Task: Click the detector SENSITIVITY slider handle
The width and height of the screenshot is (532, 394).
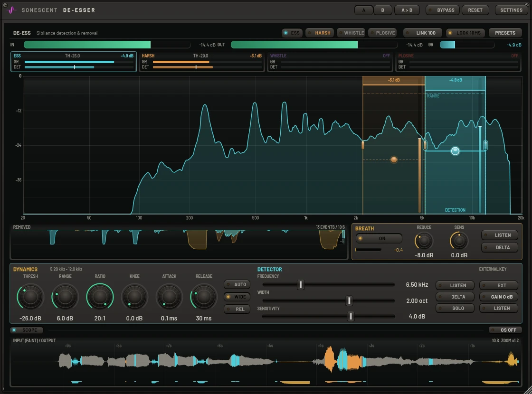Action: [x=351, y=316]
